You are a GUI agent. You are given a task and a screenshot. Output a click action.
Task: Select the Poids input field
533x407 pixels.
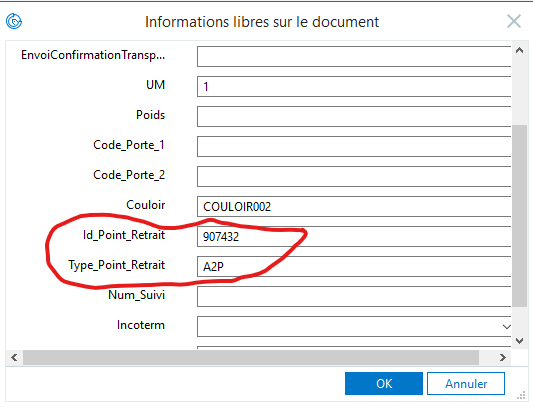tap(354, 116)
